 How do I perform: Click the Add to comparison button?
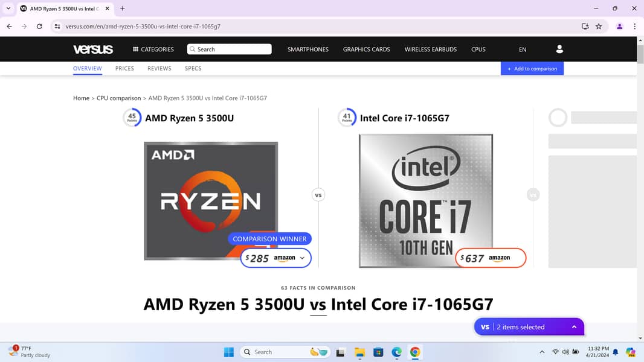click(x=532, y=68)
